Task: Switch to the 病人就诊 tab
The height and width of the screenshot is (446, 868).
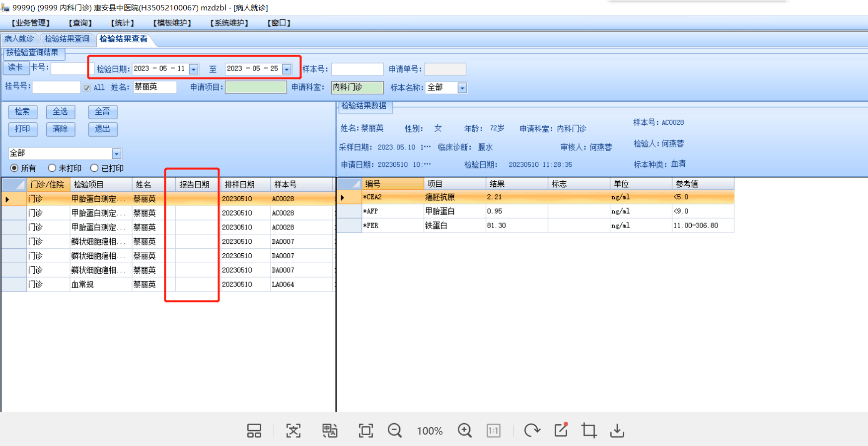Action: [19, 39]
